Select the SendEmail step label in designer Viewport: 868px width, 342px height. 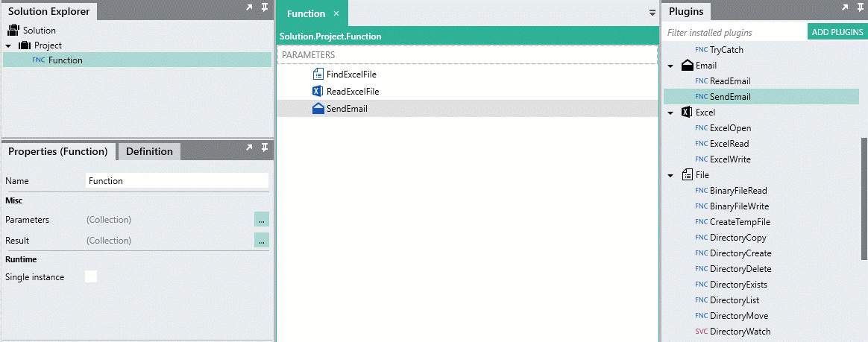347,109
